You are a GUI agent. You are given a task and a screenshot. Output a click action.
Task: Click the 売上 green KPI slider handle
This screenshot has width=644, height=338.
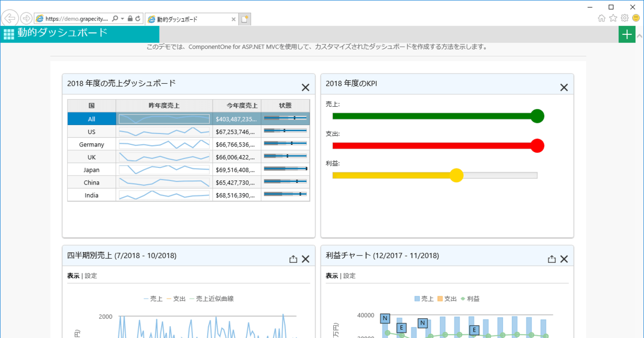tap(537, 116)
